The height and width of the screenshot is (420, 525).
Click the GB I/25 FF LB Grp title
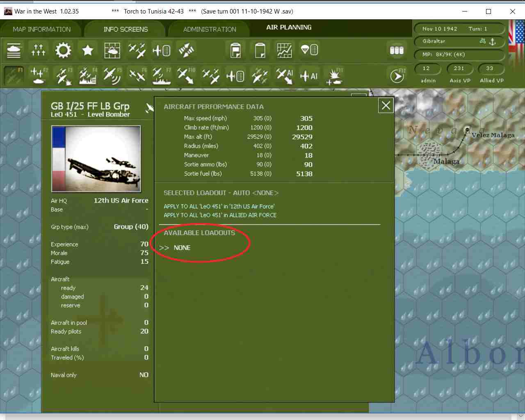tap(90, 106)
